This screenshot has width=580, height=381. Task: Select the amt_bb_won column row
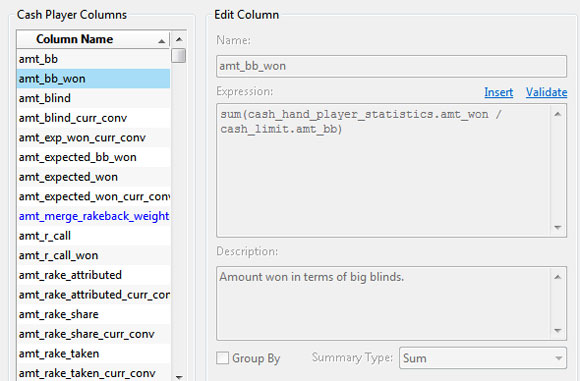[94, 78]
